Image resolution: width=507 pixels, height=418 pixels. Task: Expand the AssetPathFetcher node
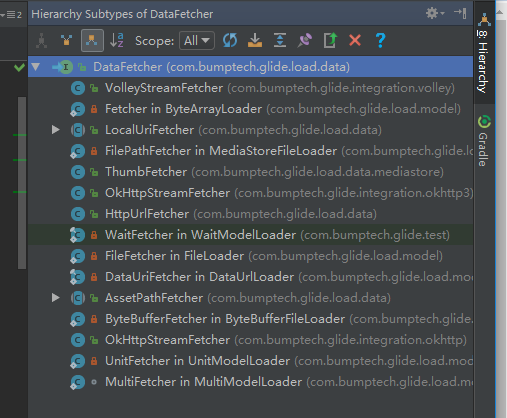pyautogui.click(x=56, y=298)
